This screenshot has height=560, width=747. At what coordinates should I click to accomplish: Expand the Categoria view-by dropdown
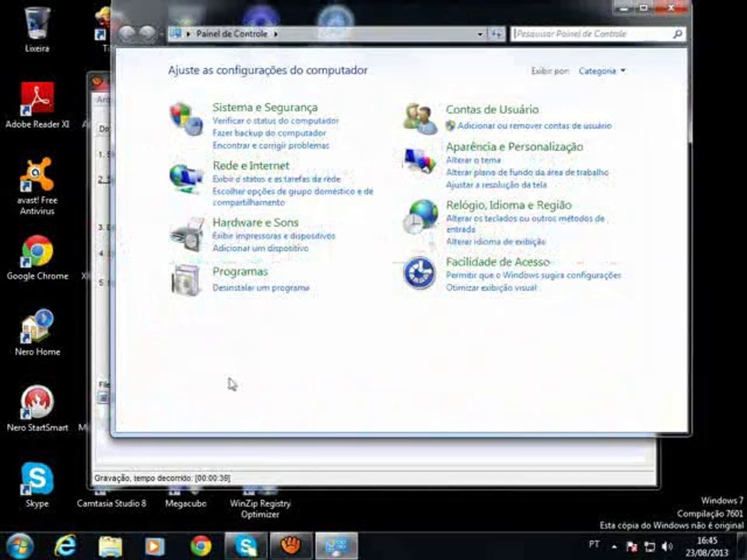pyautogui.click(x=602, y=71)
